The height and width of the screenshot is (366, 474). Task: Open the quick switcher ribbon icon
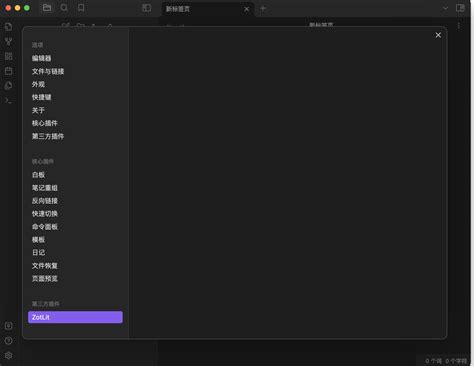(9, 27)
